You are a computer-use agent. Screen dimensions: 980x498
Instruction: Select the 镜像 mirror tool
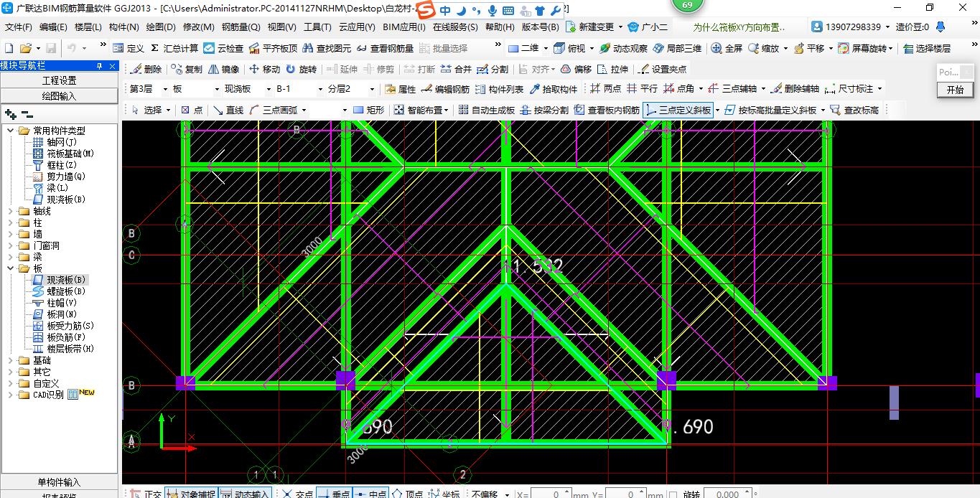[223, 69]
